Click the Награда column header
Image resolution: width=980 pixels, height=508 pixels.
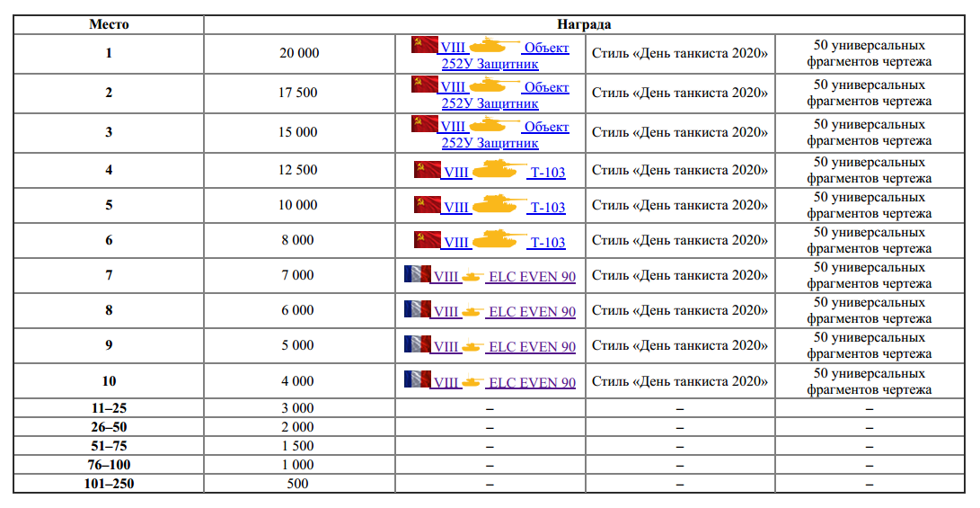point(584,24)
